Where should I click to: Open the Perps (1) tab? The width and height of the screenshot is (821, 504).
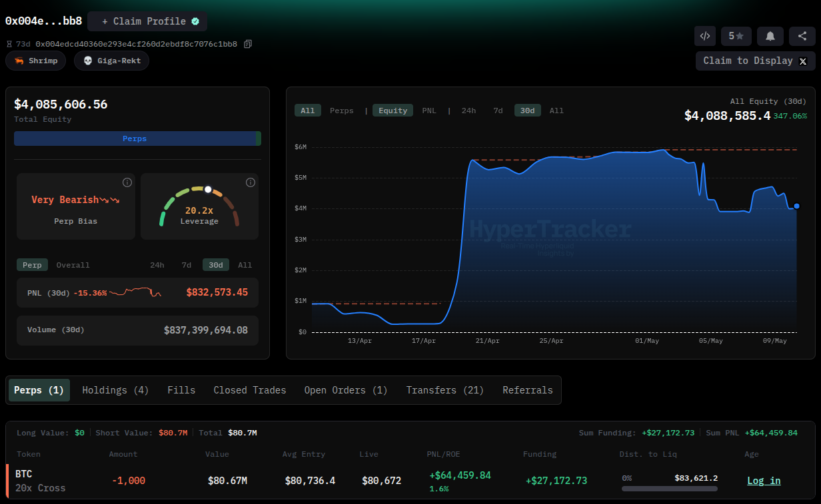(39, 390)
